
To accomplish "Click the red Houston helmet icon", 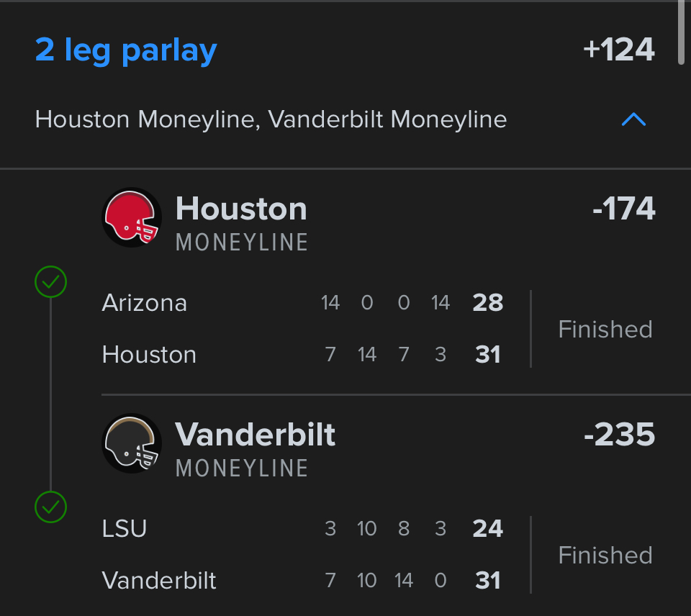I will 132,218.
